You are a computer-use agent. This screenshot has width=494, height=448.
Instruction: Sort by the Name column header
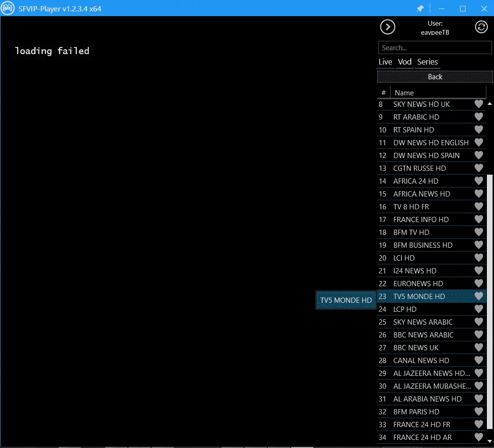438,93
